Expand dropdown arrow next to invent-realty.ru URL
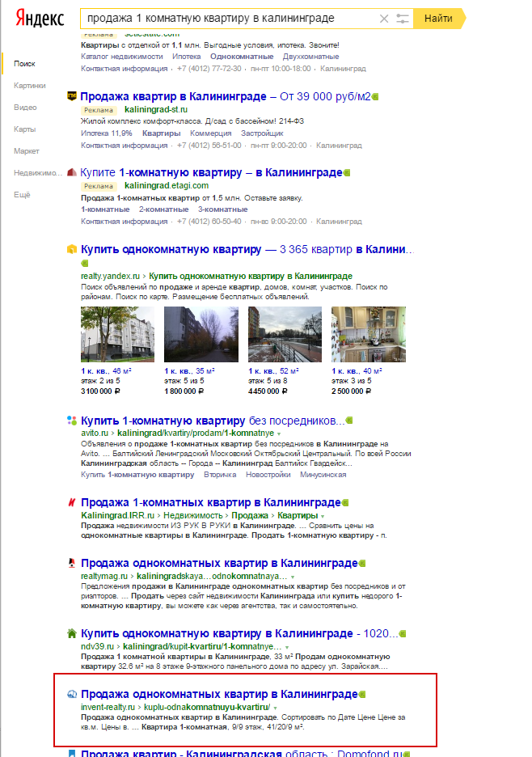 pyautogui.click(x=275, y=708)
